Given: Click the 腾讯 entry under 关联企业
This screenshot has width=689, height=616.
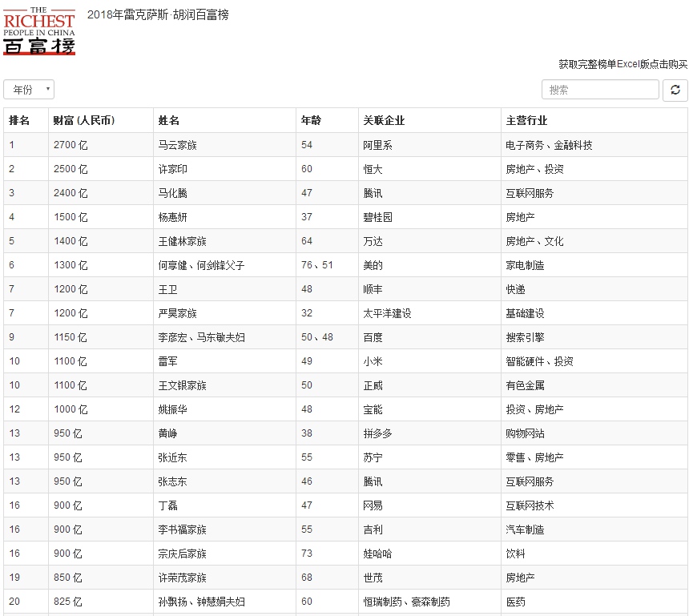Looking at the screenshot, I should tap(370, 192).
